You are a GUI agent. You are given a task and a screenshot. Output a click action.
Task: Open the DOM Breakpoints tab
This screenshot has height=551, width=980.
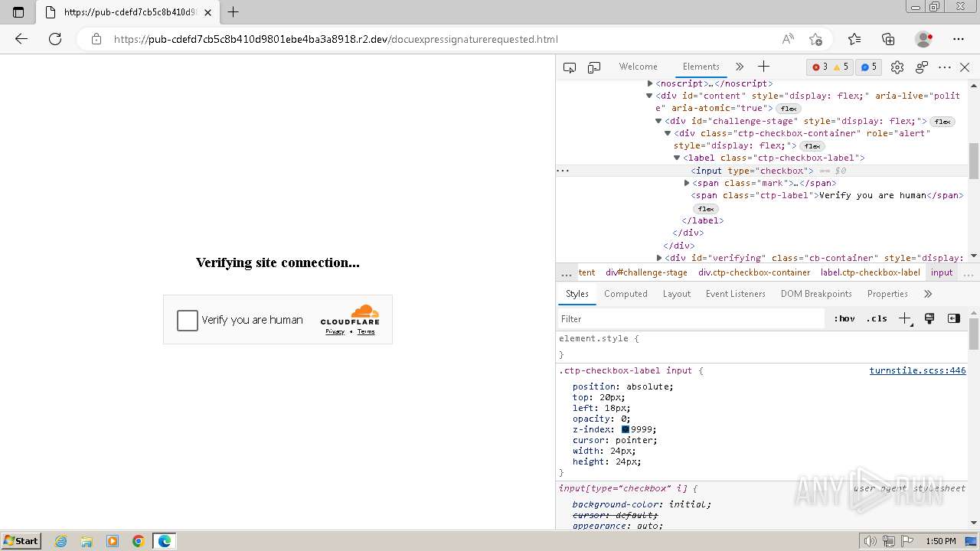816,294
